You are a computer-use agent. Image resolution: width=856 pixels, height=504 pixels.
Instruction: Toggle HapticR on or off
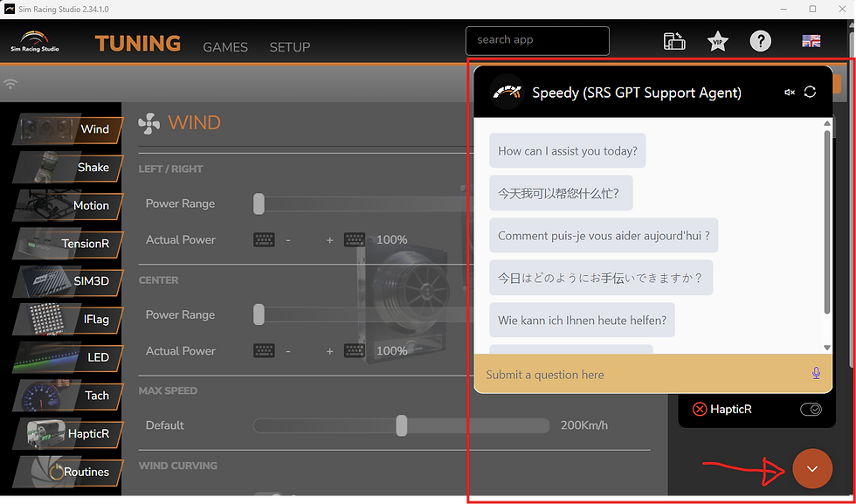811,409
